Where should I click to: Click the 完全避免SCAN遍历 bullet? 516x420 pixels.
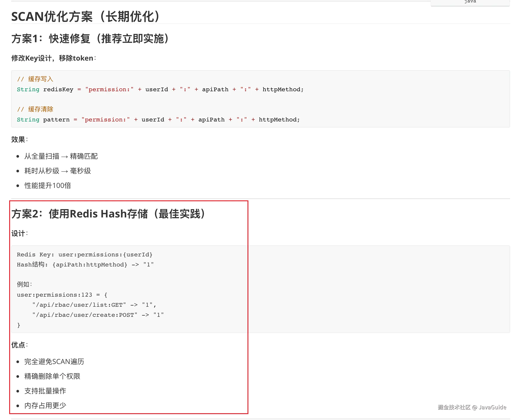tap(54, 361)
